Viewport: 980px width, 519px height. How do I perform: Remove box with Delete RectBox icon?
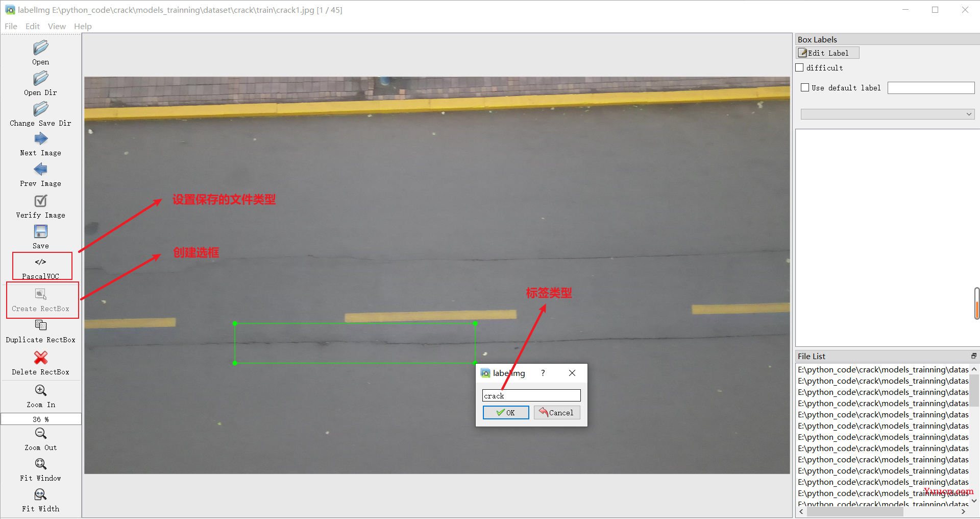click(41, 358)
